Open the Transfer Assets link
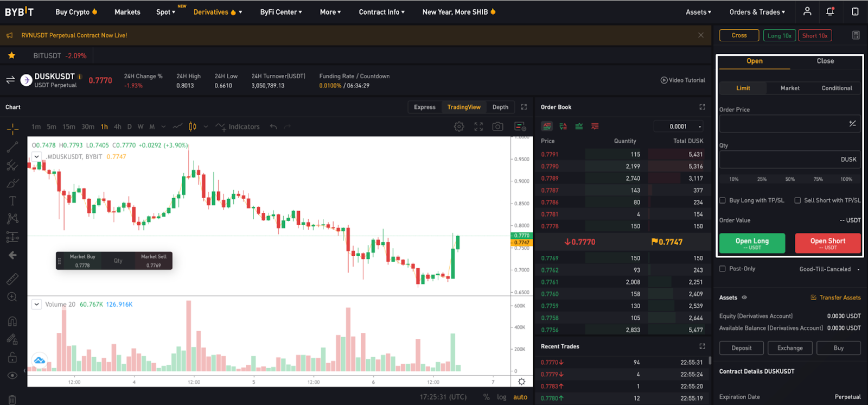Viewport: 868px width, 405px height. coord(836,298)
